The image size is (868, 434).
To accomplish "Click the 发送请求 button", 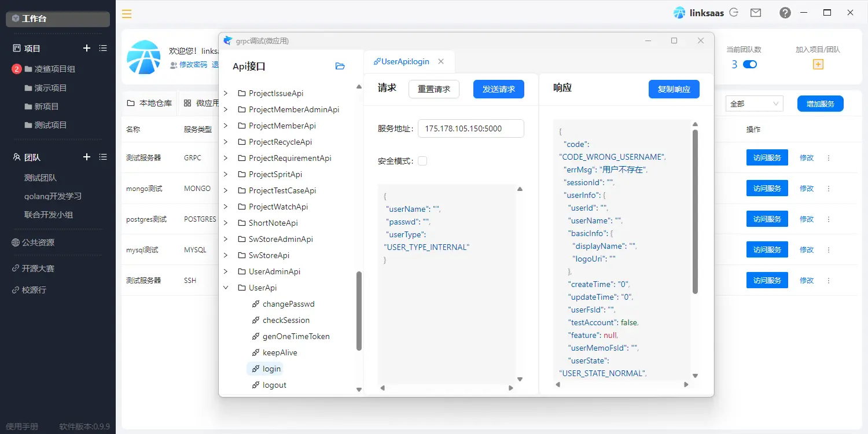I will click(x=499, y=89).
